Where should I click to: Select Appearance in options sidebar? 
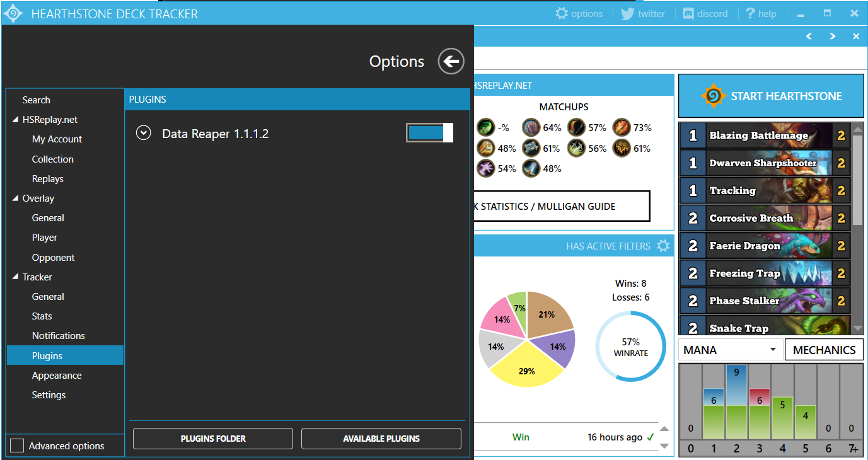pos(57,376)
